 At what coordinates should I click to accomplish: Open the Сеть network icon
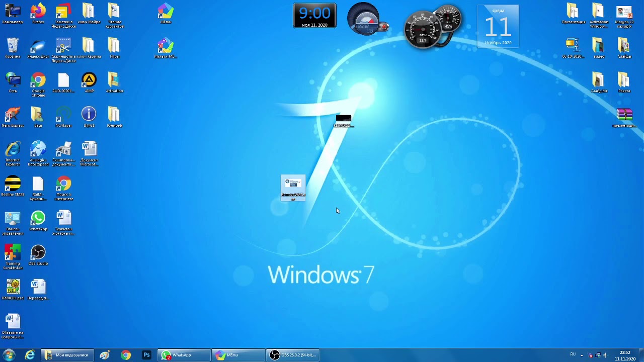coord(13,83)
